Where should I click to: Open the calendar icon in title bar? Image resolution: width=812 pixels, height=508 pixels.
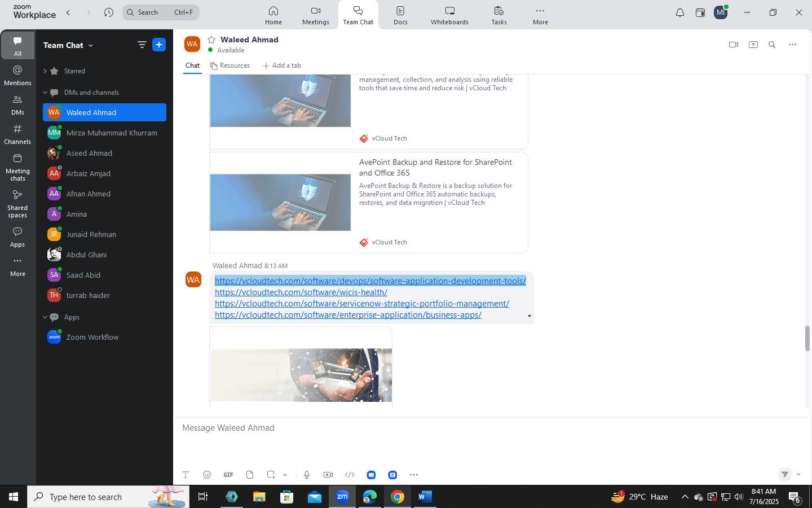tap(700, 12)
